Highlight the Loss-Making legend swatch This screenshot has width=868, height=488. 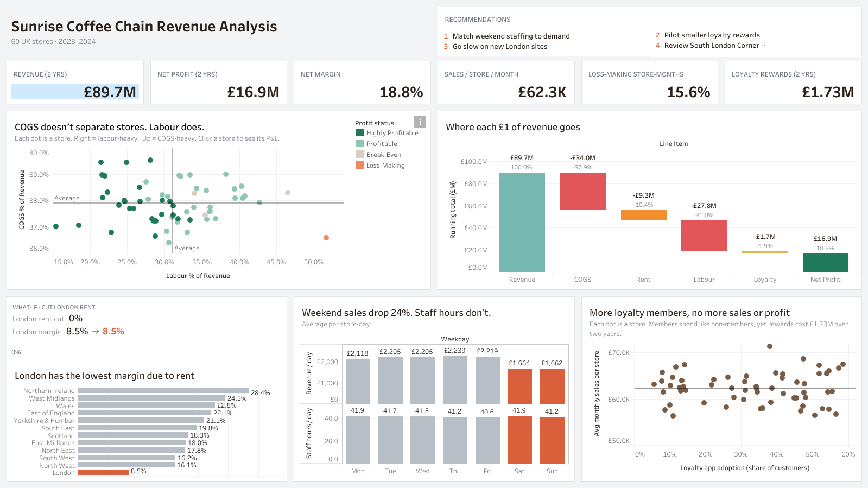point(359,165)
